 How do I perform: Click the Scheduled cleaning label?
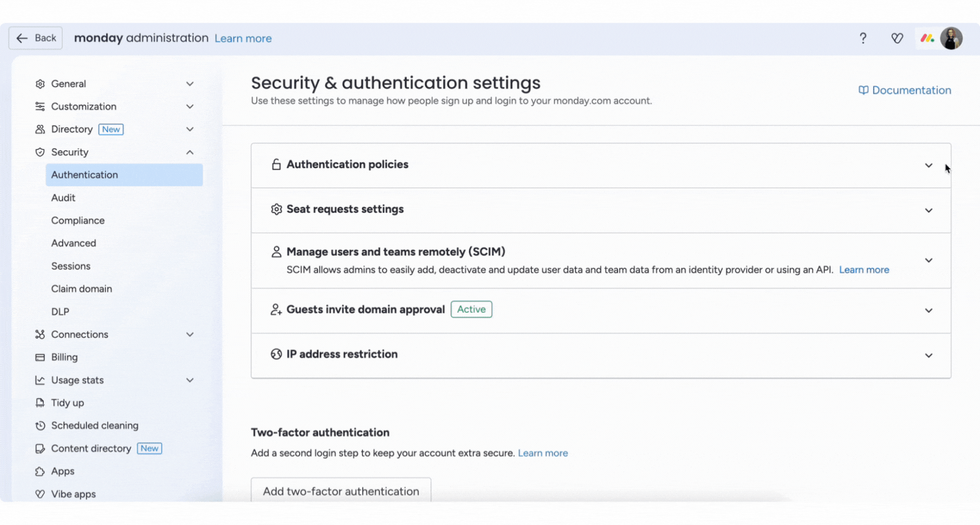95,425
